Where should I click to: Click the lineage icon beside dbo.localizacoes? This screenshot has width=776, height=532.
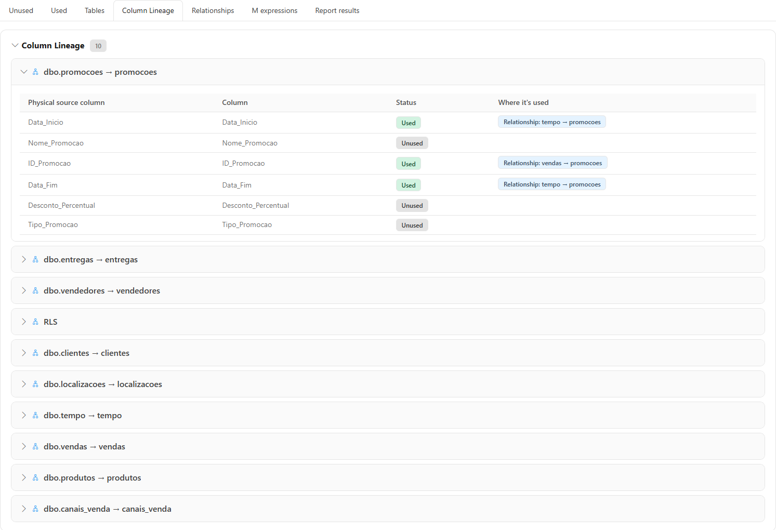coord(35,384)
